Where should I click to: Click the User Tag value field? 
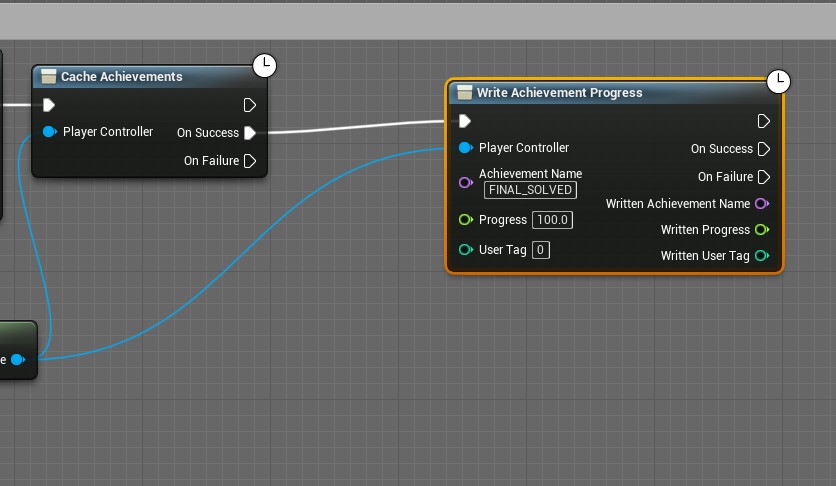[x=541, y=250]
